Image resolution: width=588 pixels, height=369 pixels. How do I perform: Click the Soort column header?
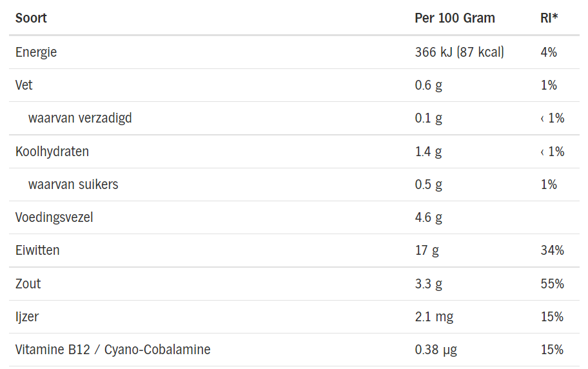(x=31, y=18)
